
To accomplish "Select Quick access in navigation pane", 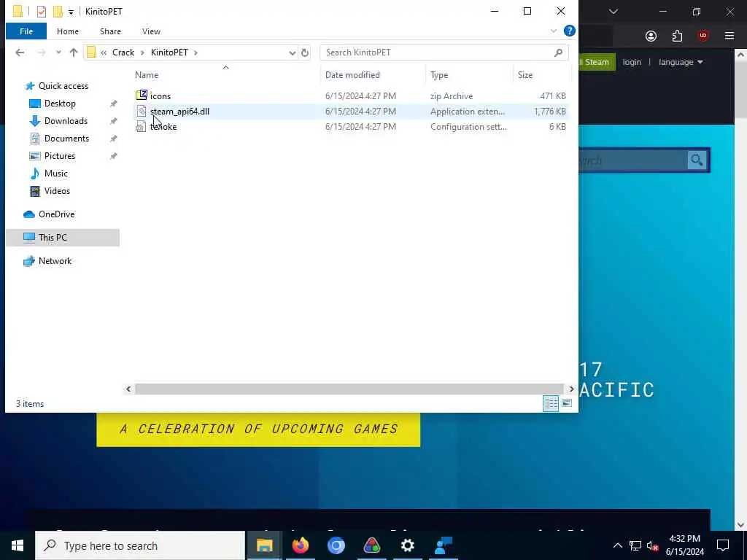I will pyautogui.click(x=63, y=86).
